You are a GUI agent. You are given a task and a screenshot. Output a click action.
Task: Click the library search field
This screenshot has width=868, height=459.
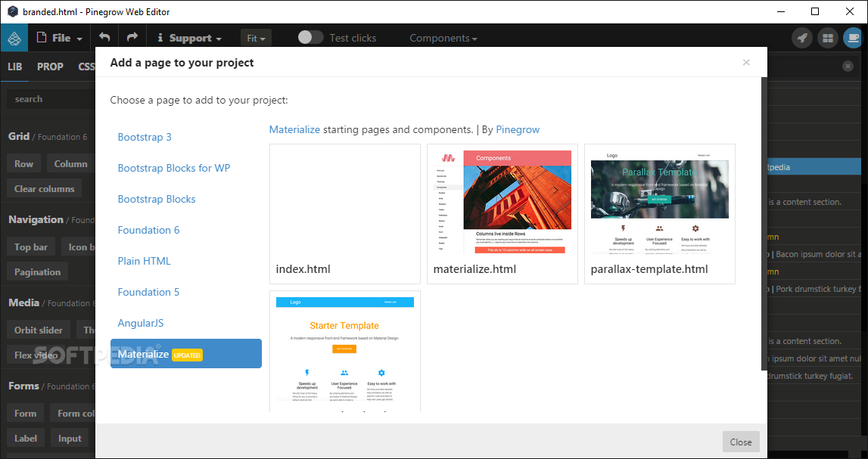click(x=51, y=99)
